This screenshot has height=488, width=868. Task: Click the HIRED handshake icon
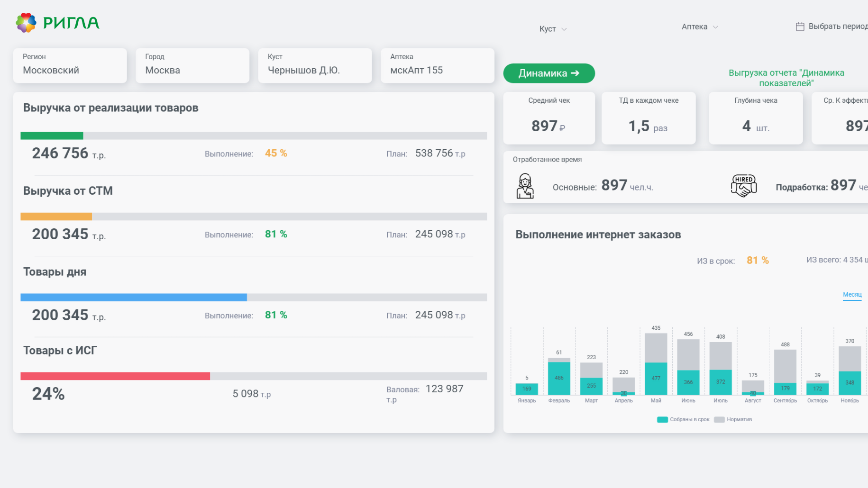click(x=744, y=186)
